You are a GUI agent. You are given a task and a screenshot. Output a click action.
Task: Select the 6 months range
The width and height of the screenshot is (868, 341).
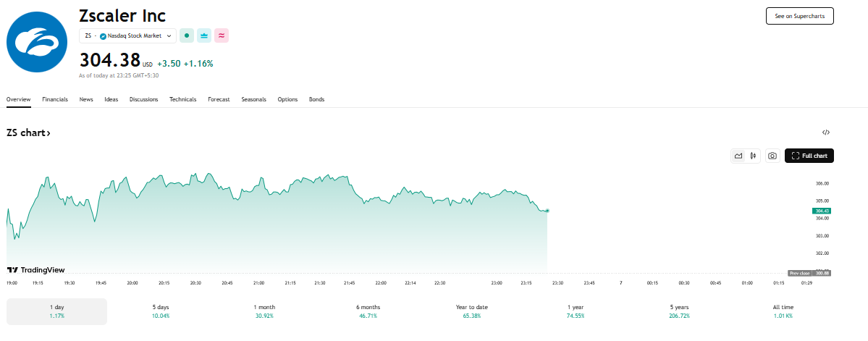(x=368, y=311)
